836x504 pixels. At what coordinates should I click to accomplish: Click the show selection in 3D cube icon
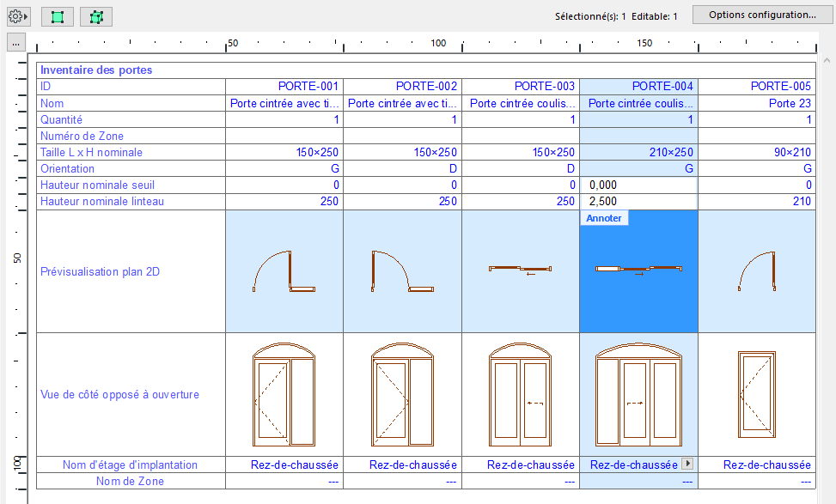(95, 15)
